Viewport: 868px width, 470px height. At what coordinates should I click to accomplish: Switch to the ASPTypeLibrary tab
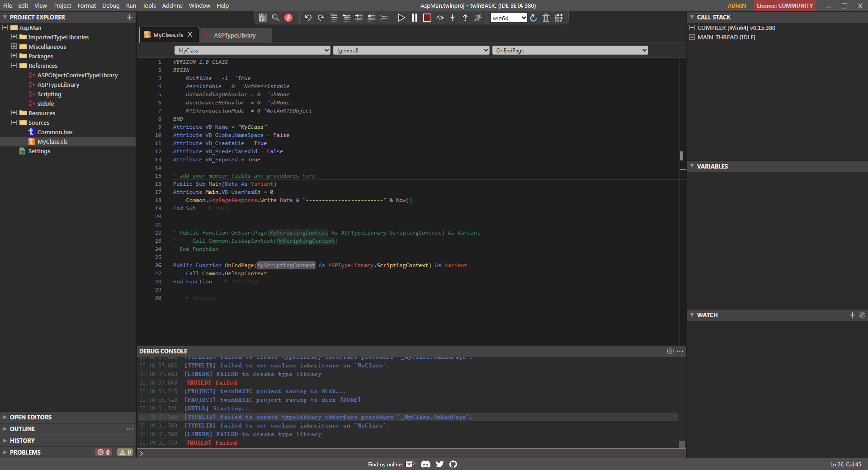pos(235,35)
